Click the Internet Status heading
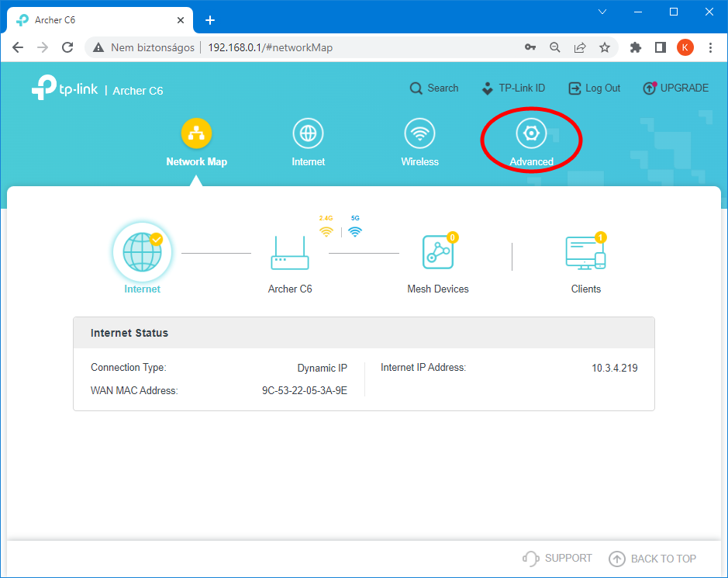This screenshot has width=728, height=578. pos(129,333)
